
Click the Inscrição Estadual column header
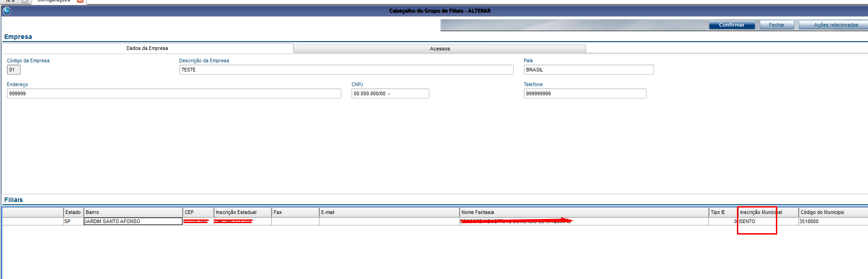[242, 212]
